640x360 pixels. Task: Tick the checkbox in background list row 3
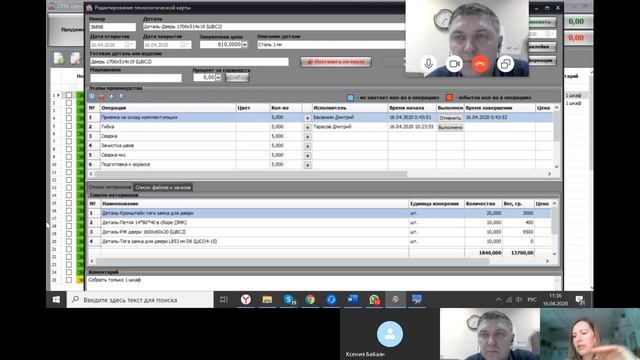click(x=69, y=111)
